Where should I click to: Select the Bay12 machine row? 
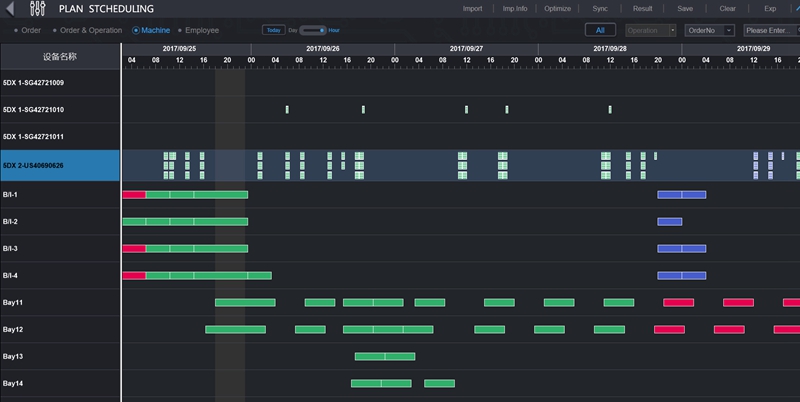pos(60,330)
